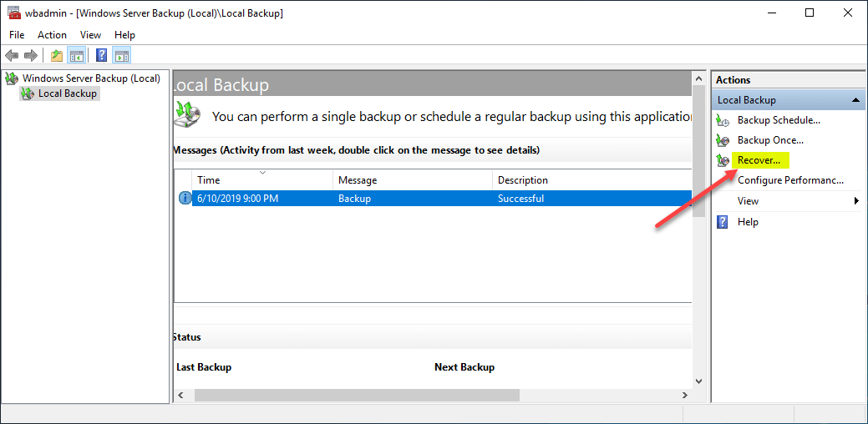
Task: Launch Backup Once... action
Action: 770,140
